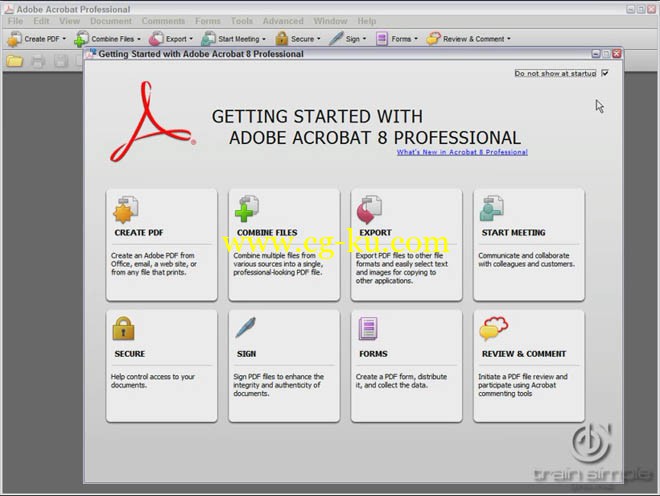Click the Start Meeting toolbar icon

[x=208, y=39]
